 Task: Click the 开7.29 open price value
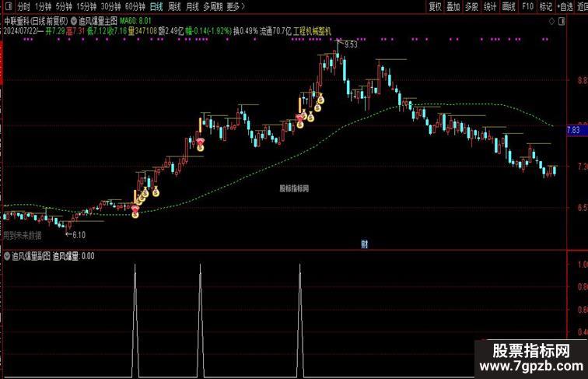tap(55, 31)
